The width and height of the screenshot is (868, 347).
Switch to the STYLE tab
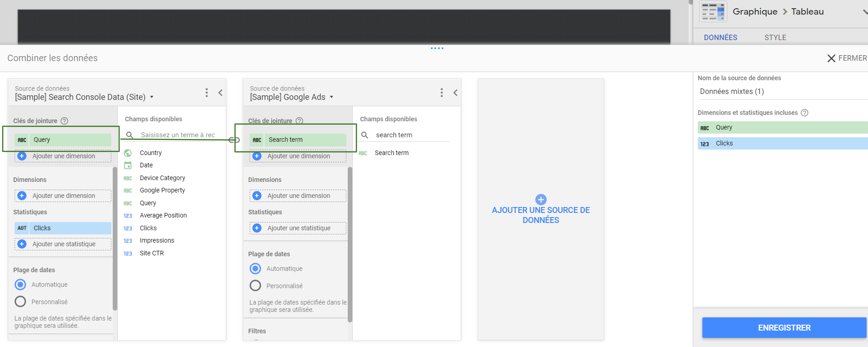point(775,37)
